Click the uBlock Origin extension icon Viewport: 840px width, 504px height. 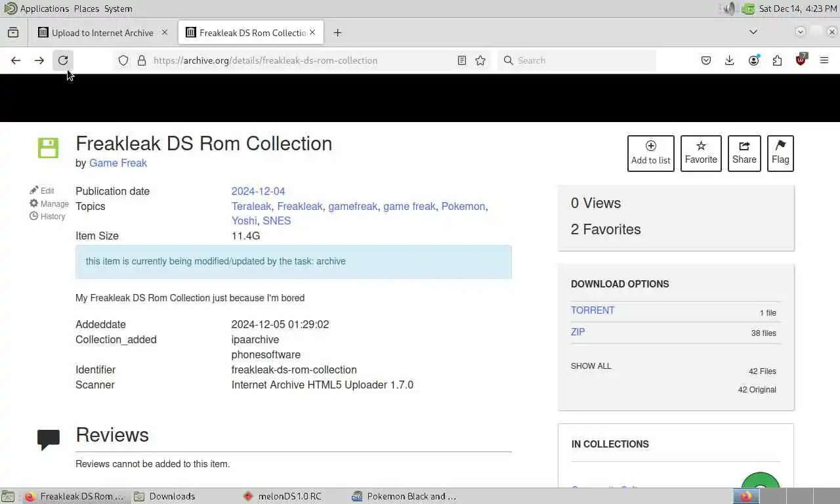(801, 60)
